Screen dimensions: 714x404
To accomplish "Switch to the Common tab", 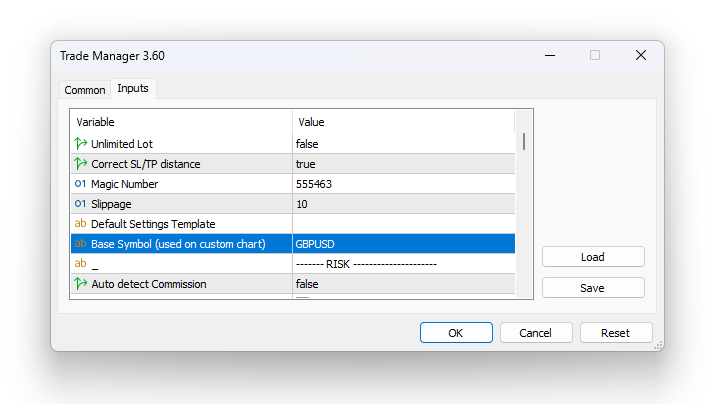I will click(x=85, y=90).
